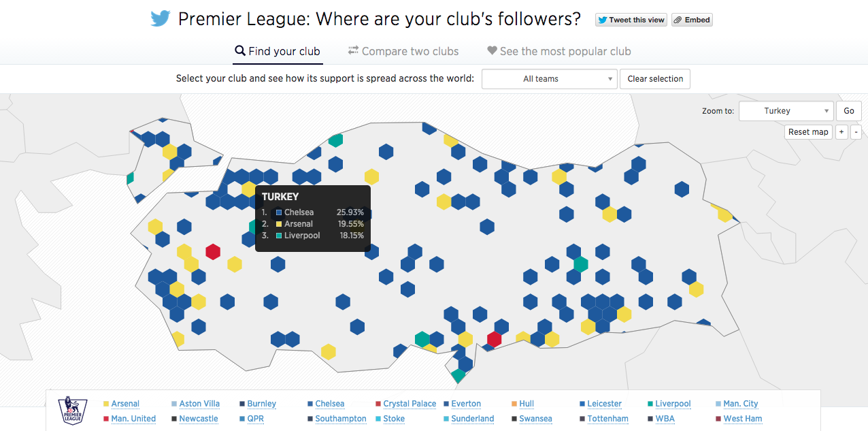The height and width of the screenshot is (431, 868).
Task: Click Clear selection button
Action: coord(655,79)
